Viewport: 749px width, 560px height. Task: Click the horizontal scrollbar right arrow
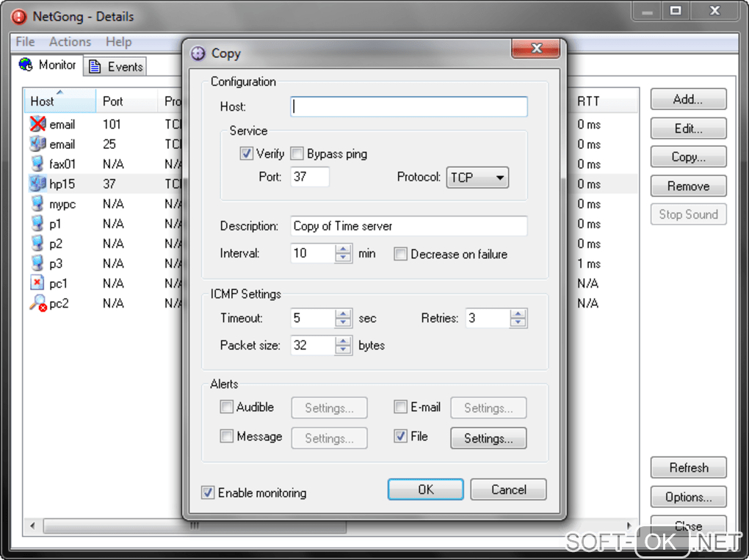[x=629, y=526]
